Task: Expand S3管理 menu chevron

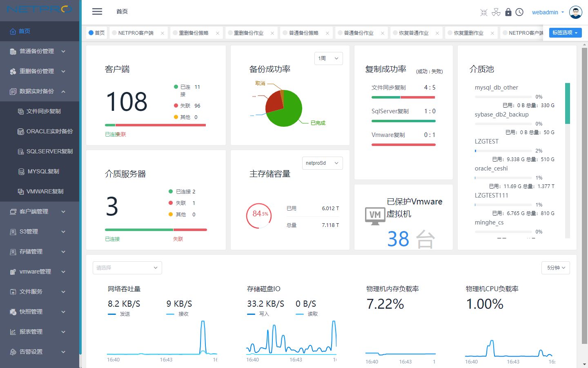Action: pyautogui.click(x=63, y=231)
